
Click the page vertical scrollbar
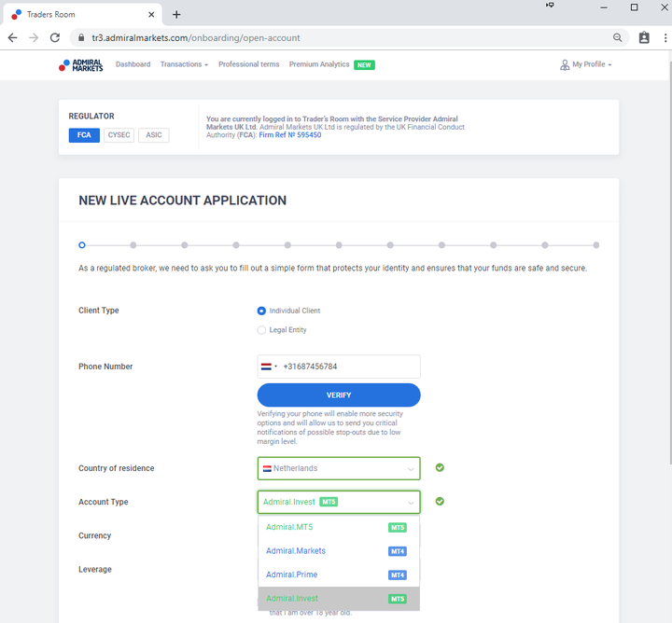pyautogui.click(x=670, y=262)
